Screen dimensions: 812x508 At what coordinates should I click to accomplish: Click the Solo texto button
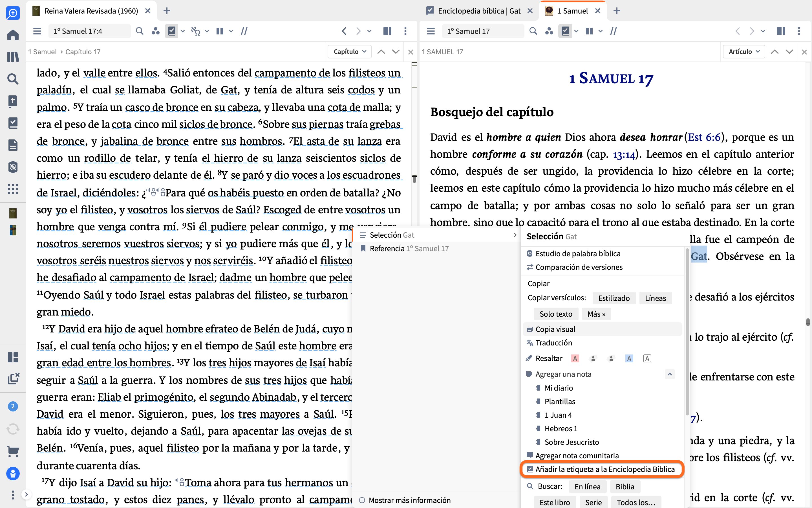(556, 314)
